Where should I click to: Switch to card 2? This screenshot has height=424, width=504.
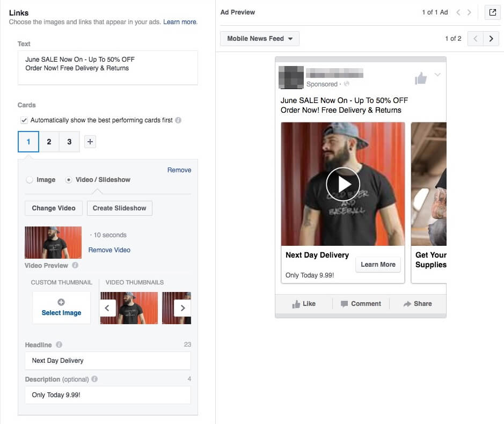click(x=49, y=141)
